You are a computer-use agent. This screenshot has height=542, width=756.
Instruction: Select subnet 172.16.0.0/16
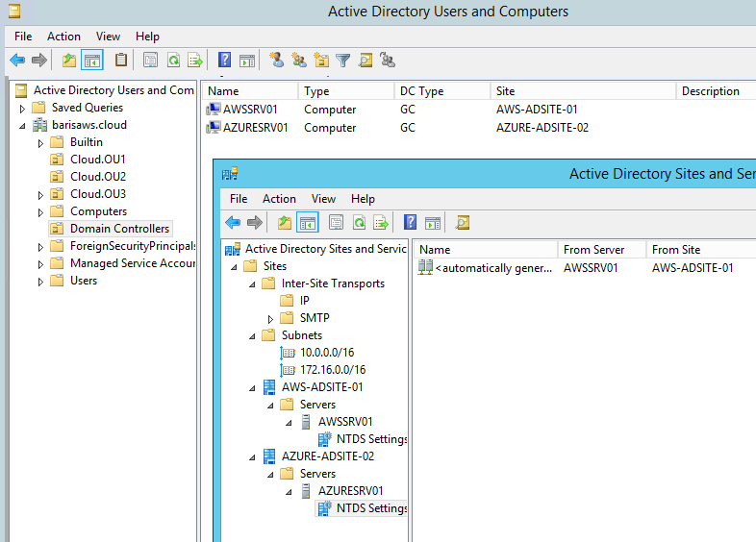point(333,370)
